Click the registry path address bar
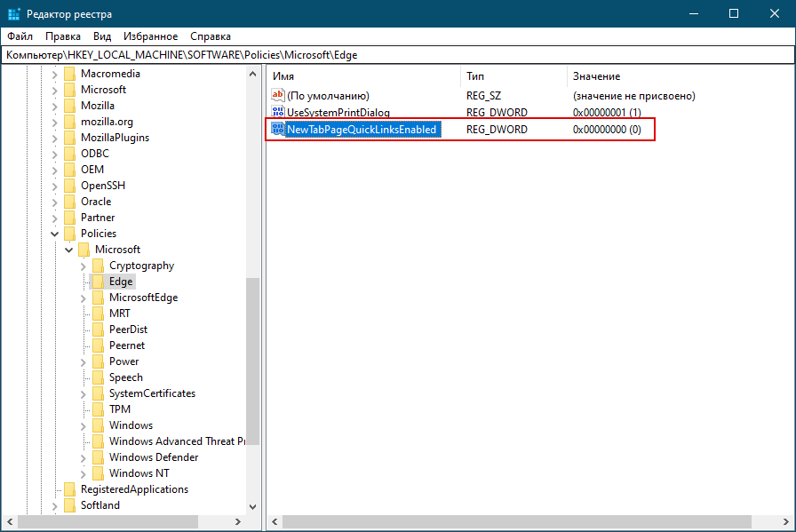This screenshot has width=796, height=532. 398,55
